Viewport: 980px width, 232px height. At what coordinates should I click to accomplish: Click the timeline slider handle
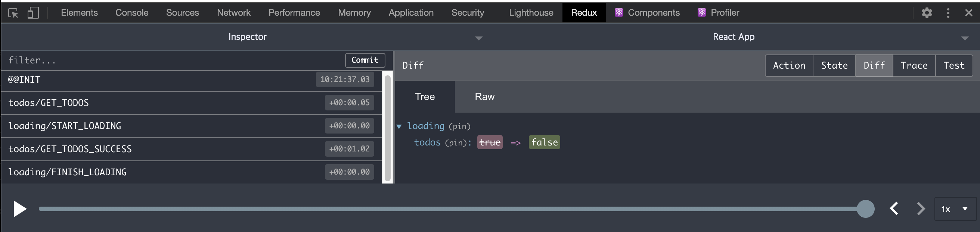[x=865, y=209]
